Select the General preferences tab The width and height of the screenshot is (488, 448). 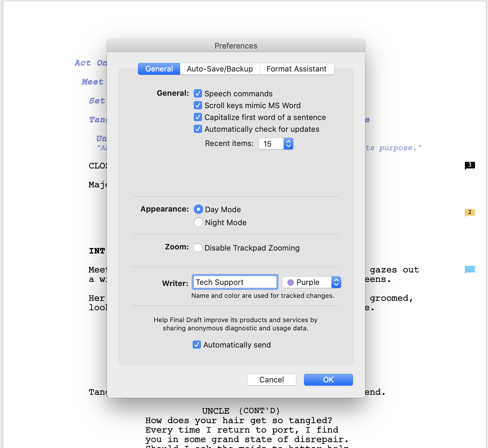pos(159,69)
